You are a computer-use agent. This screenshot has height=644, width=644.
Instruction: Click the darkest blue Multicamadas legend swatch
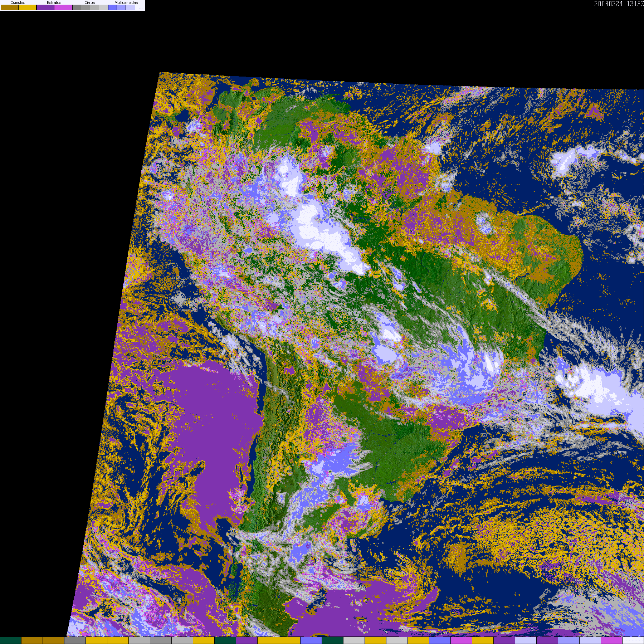tap(112, 7)
